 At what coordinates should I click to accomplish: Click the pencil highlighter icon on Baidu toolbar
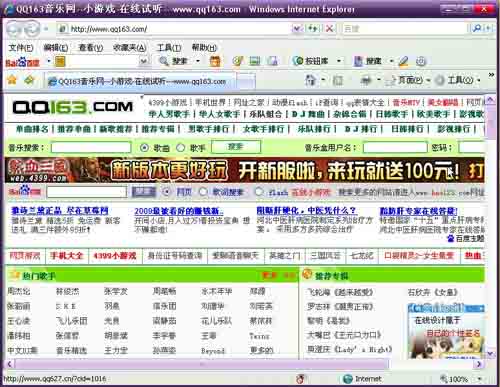[403, 61]
